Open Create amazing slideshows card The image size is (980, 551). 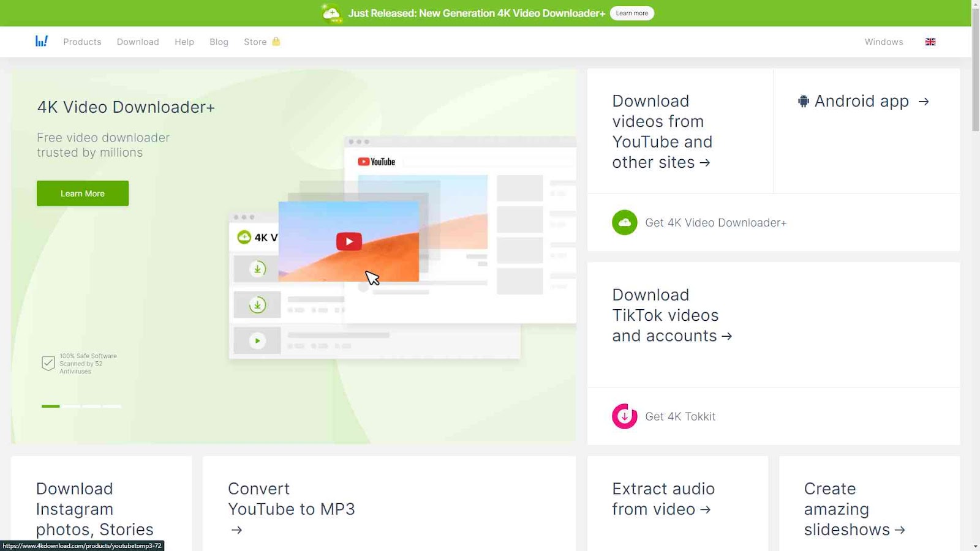tap(869, 503)
